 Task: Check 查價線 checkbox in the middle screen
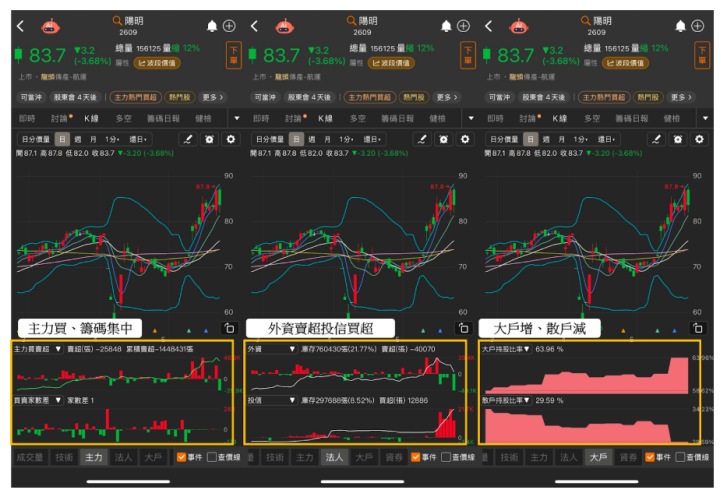[x=446, y=457]
